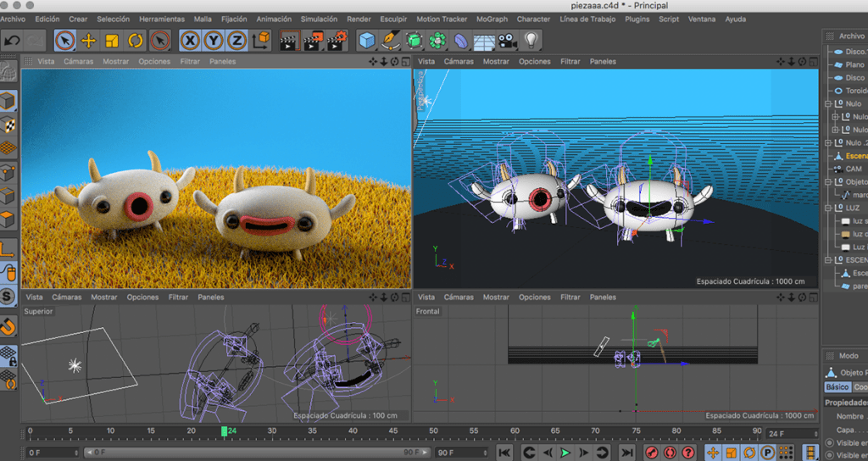Render to Picture Viewer icon
This screenshot has width=868, height=461.
pyautogui.click(x=314, y=41)
